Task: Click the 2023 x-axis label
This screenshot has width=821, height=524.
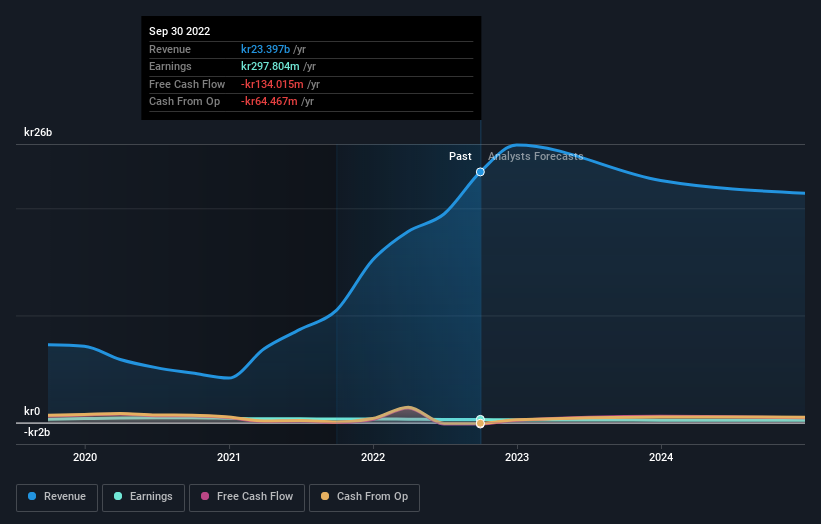Action: pyautogui.click(x=517, y=457)
